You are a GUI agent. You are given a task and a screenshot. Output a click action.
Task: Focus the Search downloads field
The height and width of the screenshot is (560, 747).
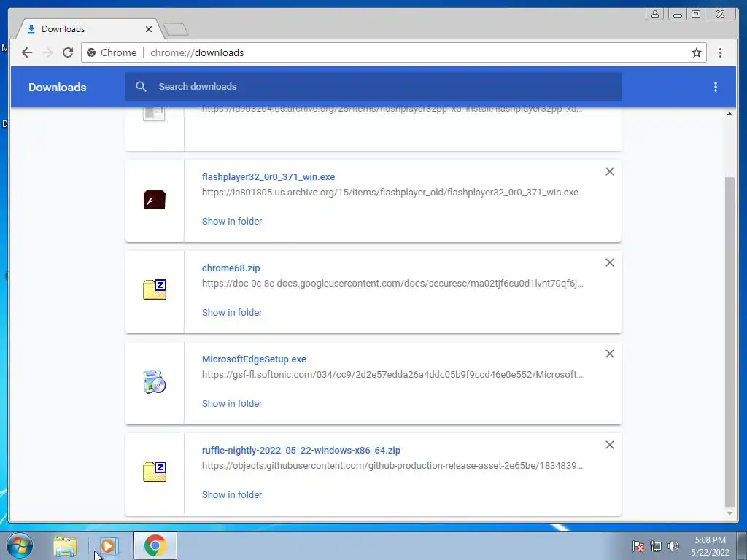[x=373, y=87]
